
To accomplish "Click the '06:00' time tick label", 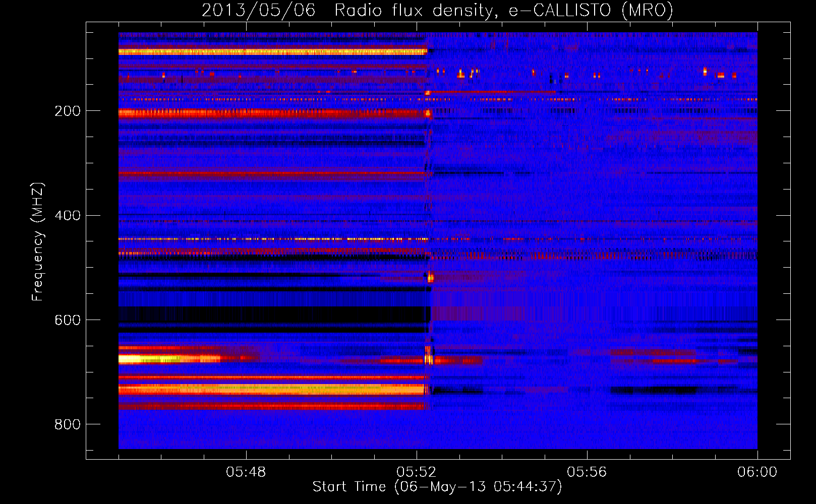I will click(757, 472).
